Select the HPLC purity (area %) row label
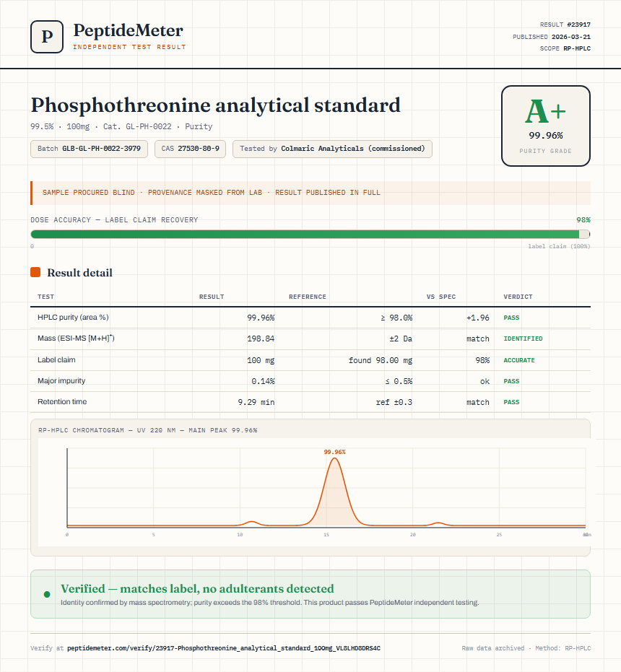 tap(73, 317)
